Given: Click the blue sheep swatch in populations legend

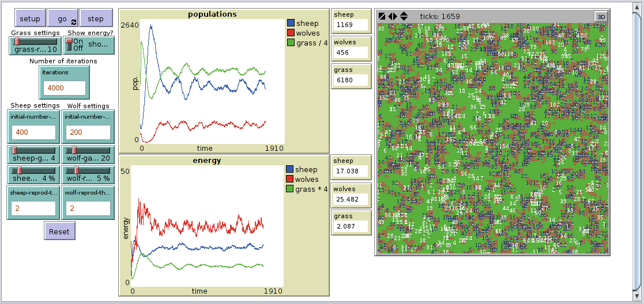Looking at the screenshot, I should 291,24.
